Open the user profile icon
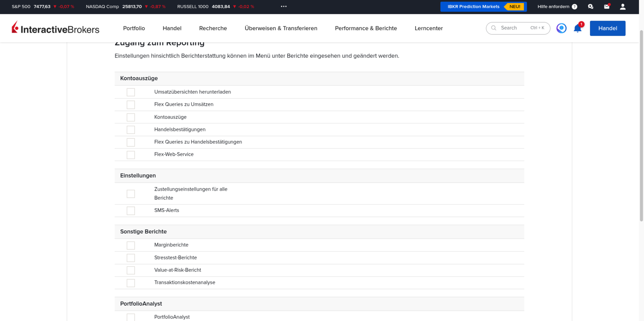This screenshot has width=644, height=321. (x=623, y=6)
